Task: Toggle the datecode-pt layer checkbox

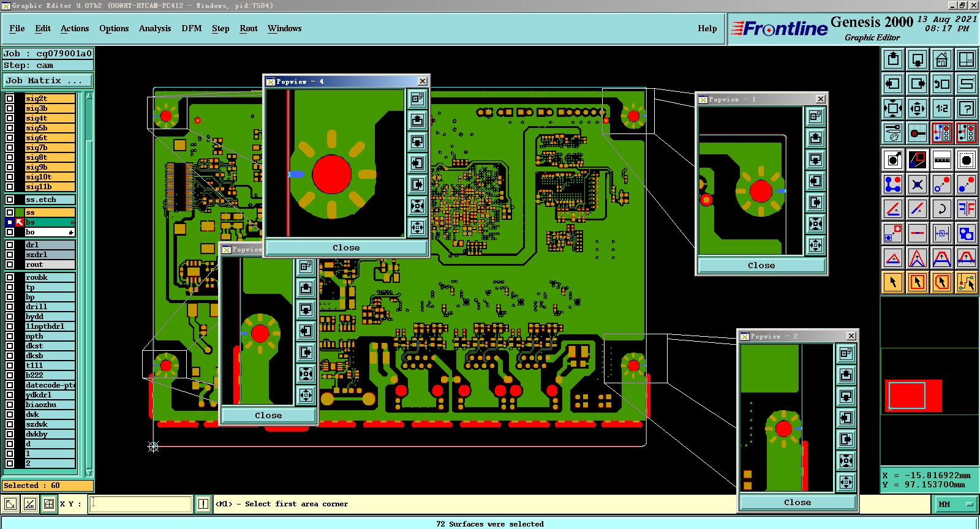Action: tap(10, 385)
